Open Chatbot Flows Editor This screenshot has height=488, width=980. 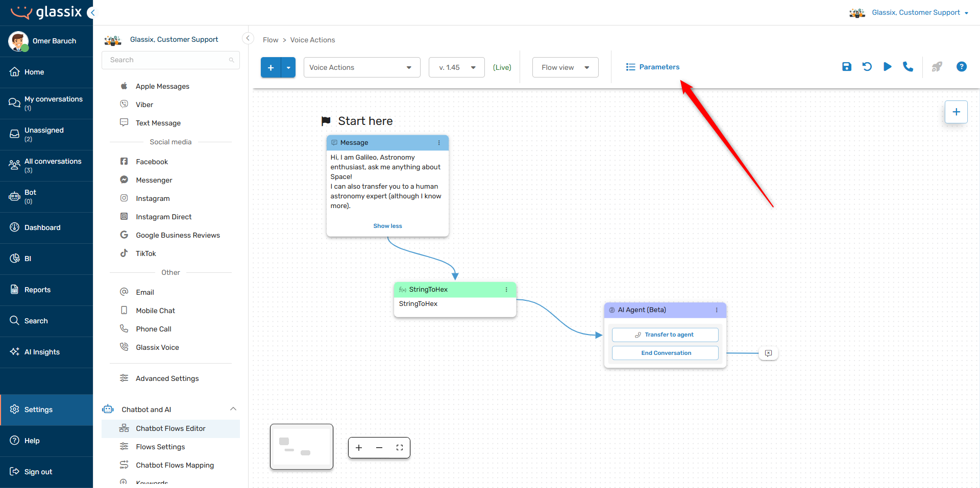170,428
